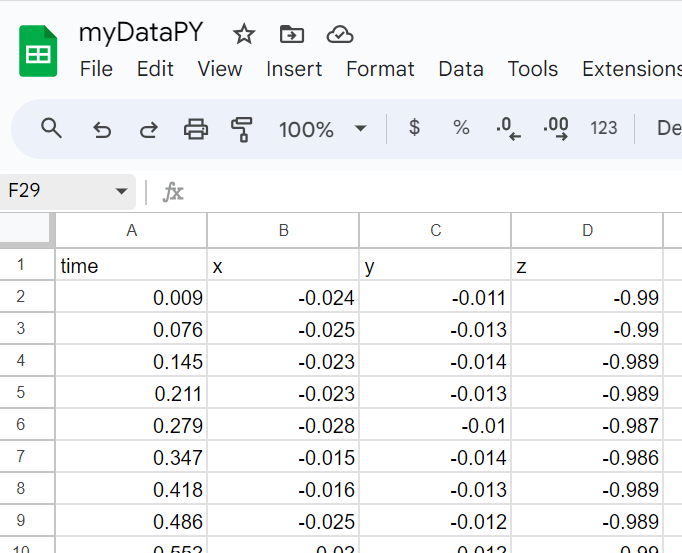Expand the Name box dropdown arrow
The height and width of the screenshot is (553, 682).
[x=122, y=191]
